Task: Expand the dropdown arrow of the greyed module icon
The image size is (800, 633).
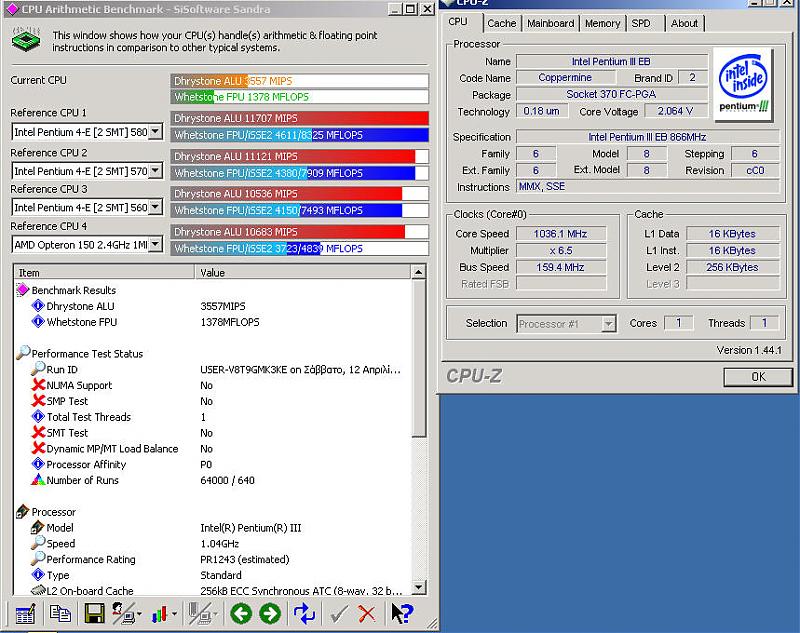Action: (x=215, y=614)
